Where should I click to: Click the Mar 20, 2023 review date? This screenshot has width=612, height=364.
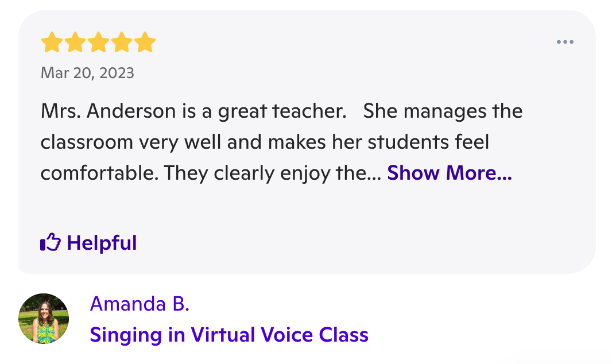coord(87,73)
